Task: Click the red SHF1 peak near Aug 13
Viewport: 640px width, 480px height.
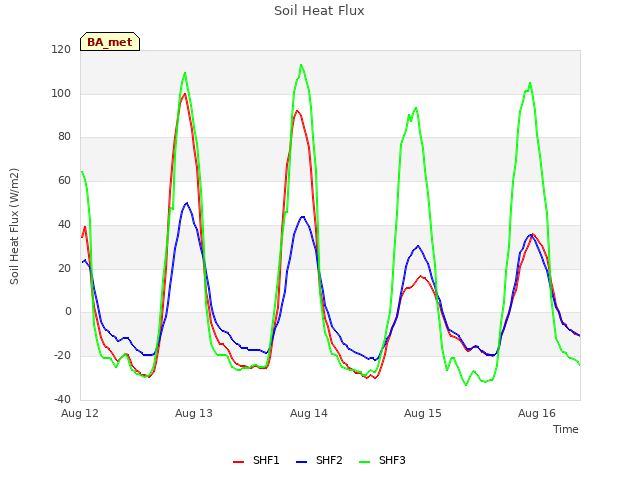Action: tap(185, 93)
